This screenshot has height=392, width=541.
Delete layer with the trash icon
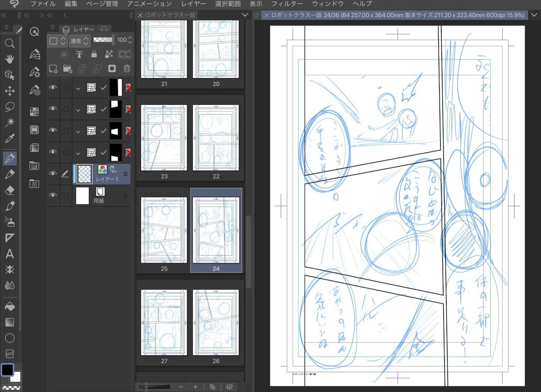(x=127, y=68)
